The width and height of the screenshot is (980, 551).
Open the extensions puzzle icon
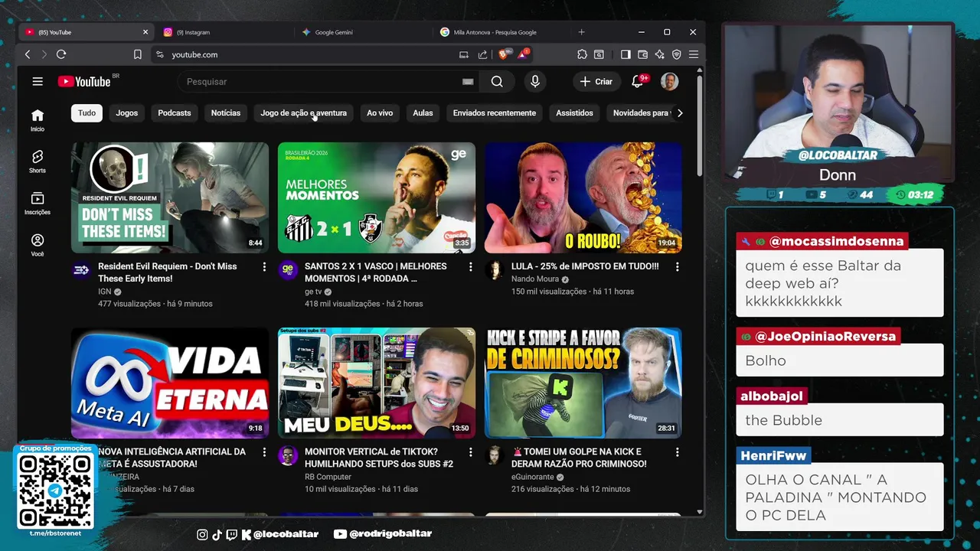582,54
